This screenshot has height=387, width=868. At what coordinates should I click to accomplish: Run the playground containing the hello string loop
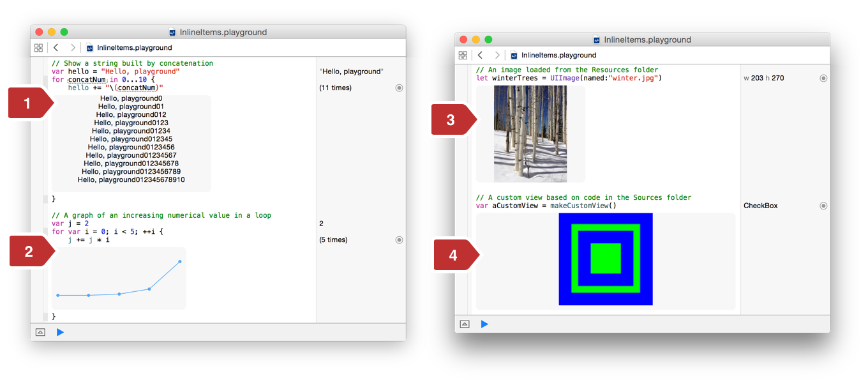[60, 332]
